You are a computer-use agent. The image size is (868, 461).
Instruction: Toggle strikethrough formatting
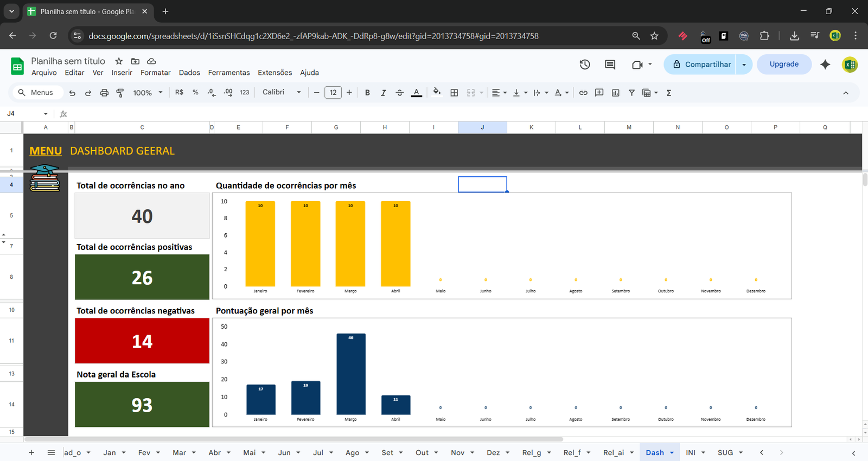400,93
